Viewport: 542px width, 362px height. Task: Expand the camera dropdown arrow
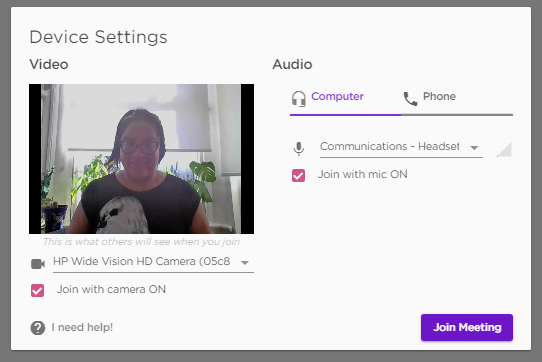pyautogui.click(x=245, y=263)
